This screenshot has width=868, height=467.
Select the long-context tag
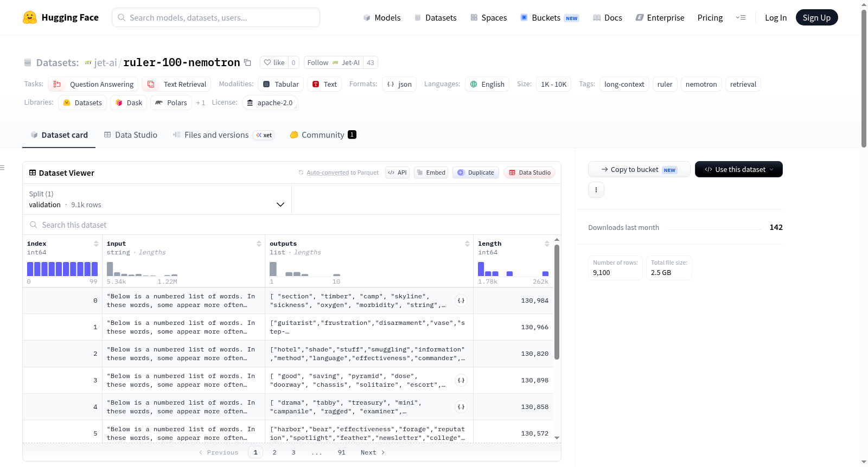coord(624,84)
